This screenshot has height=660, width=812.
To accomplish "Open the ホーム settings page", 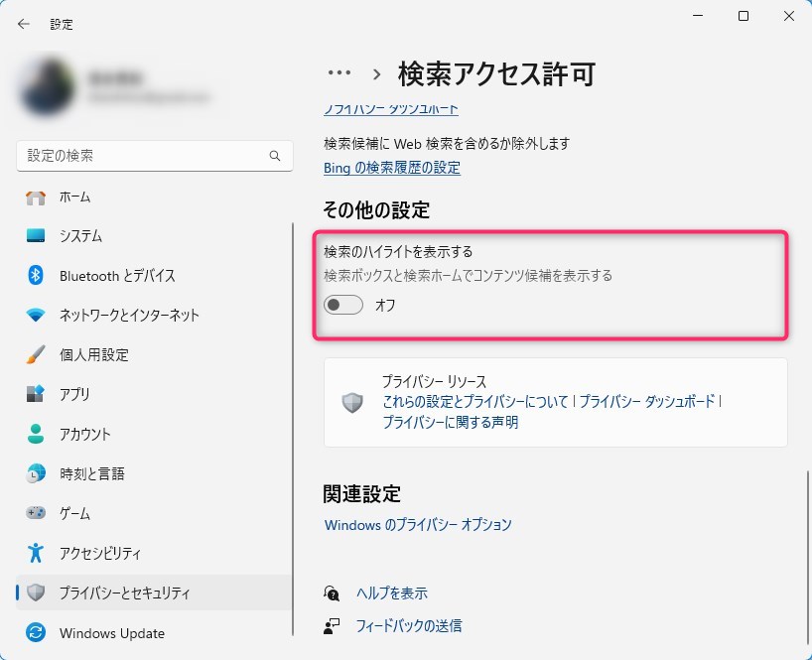I will [74, 197].
